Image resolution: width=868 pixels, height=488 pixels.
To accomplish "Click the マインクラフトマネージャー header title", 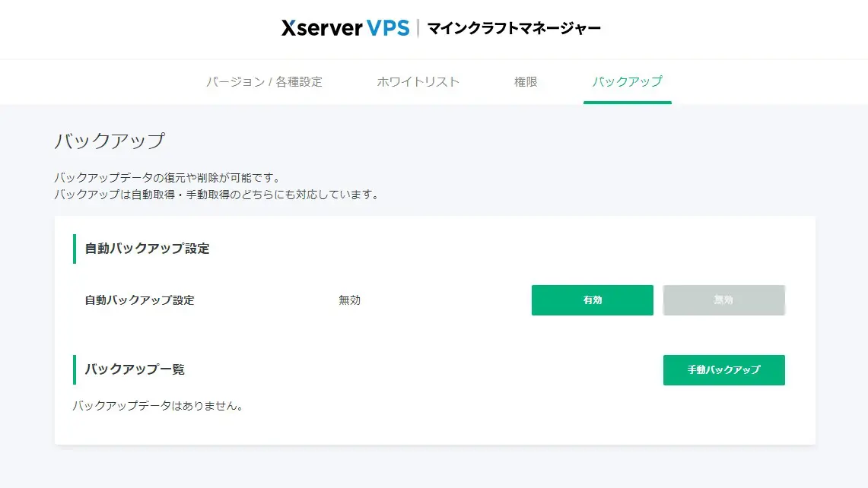I will (x=513, y=29).
